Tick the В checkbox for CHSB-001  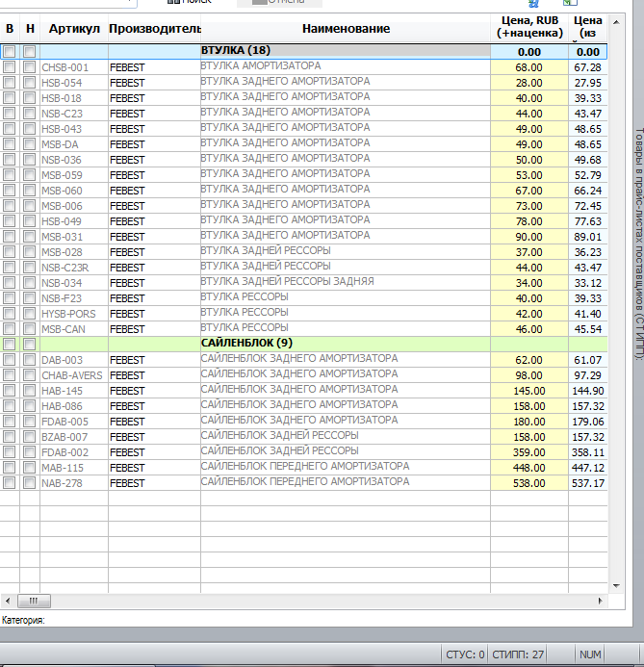tap(10, 67)
